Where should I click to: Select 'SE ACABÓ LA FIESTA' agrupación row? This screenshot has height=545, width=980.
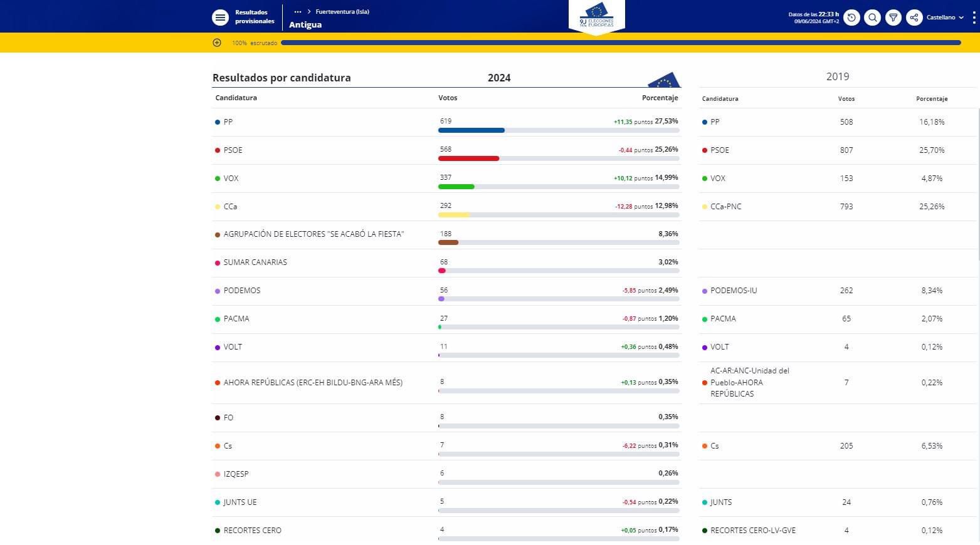tap(446, 235)
